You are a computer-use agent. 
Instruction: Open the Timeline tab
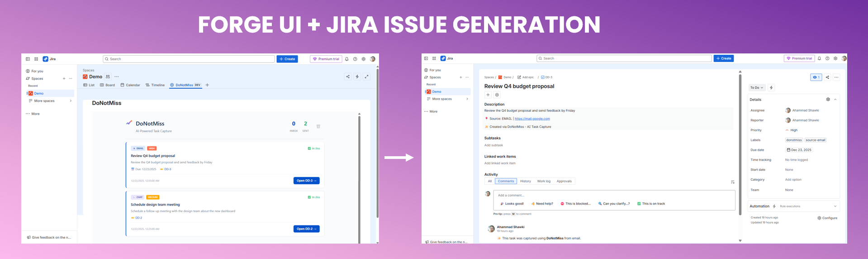point(155,85)
